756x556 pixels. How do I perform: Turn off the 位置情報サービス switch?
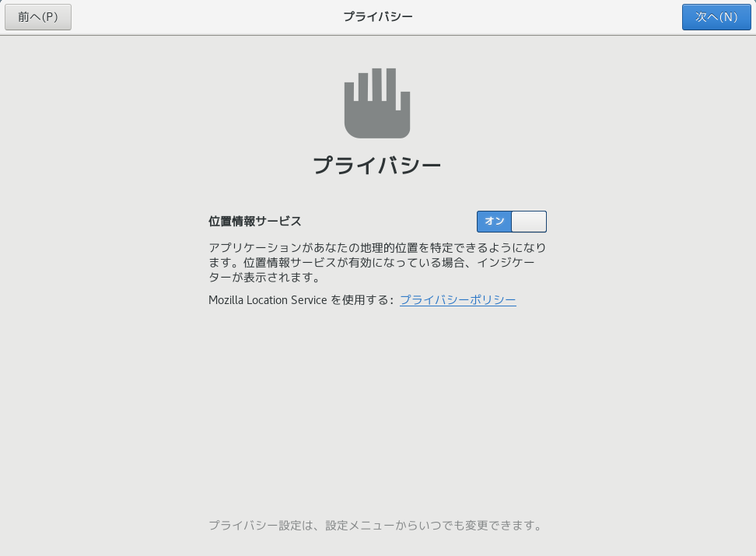(x=512, y=222)
